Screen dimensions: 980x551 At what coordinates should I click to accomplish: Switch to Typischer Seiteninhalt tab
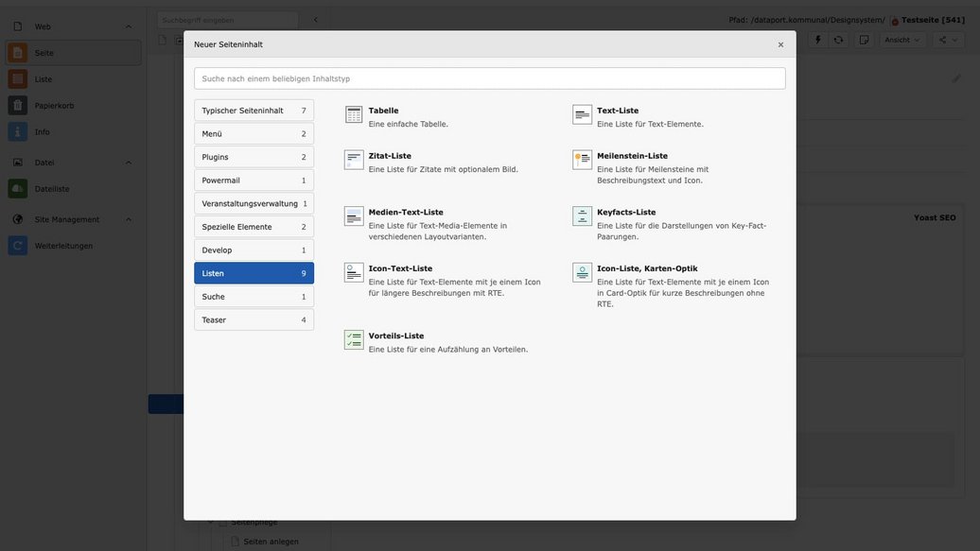pyautogui.click(x=254, y=111)
